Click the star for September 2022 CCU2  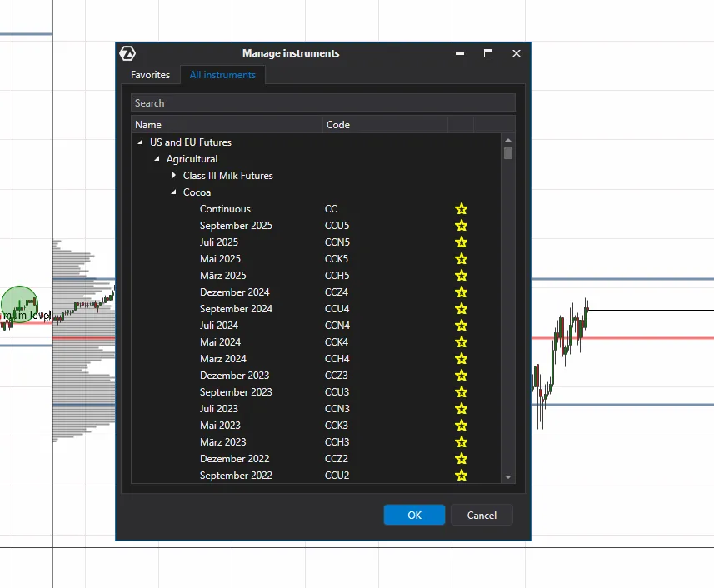tap(461, 476)
